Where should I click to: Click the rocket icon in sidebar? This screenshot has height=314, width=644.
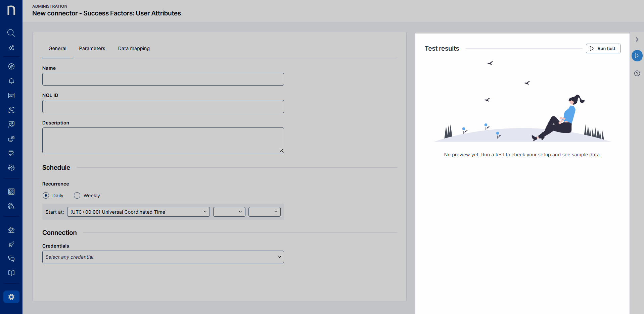(11, 244)
